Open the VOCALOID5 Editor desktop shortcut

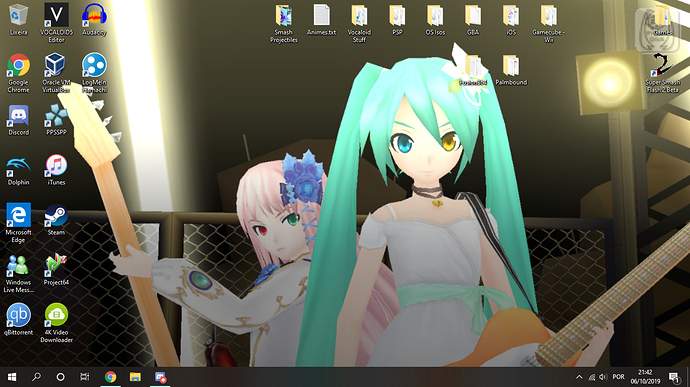coord(56,22)
